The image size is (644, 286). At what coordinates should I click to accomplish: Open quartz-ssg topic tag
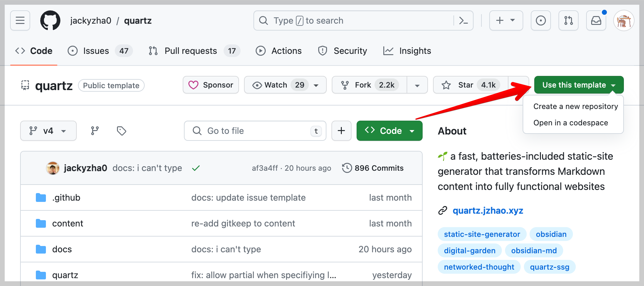click(x=549, y=267)
